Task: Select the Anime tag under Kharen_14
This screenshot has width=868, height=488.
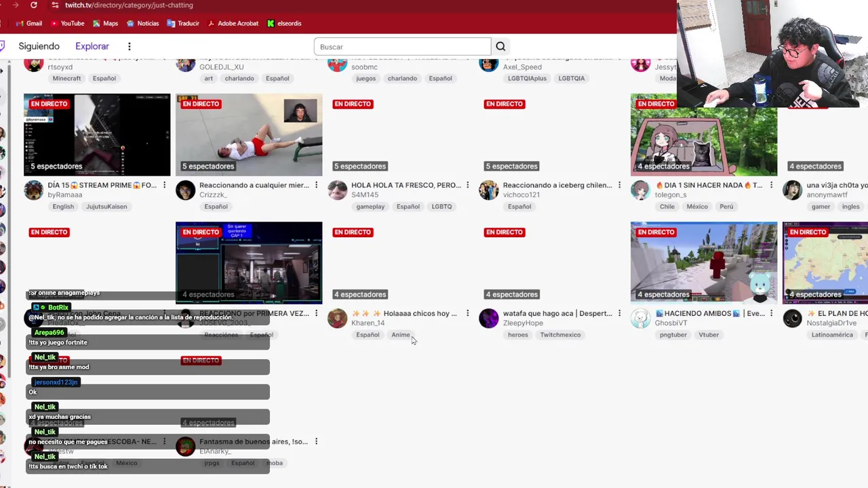Action: pos(401,335)
